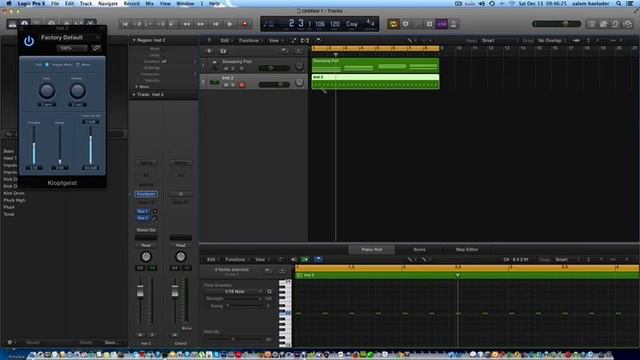Open the Loop Browser icon
640x360 pixels.
tap(615, 24)
